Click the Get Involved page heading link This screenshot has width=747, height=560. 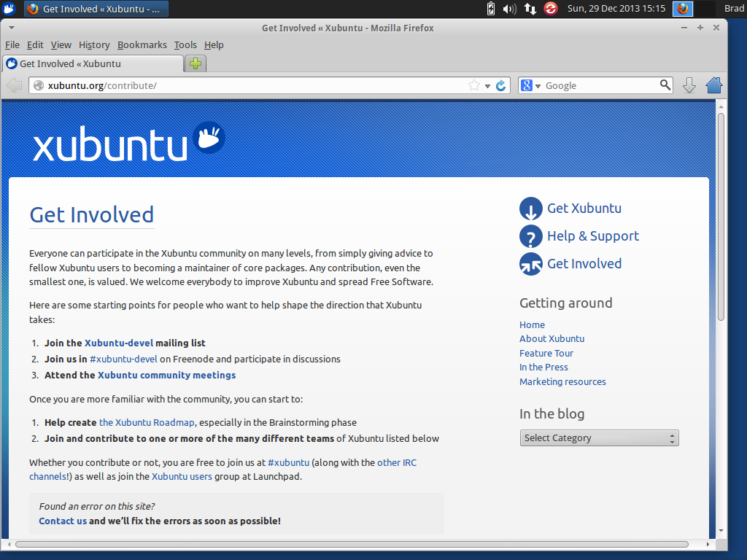tap(91, 215)
